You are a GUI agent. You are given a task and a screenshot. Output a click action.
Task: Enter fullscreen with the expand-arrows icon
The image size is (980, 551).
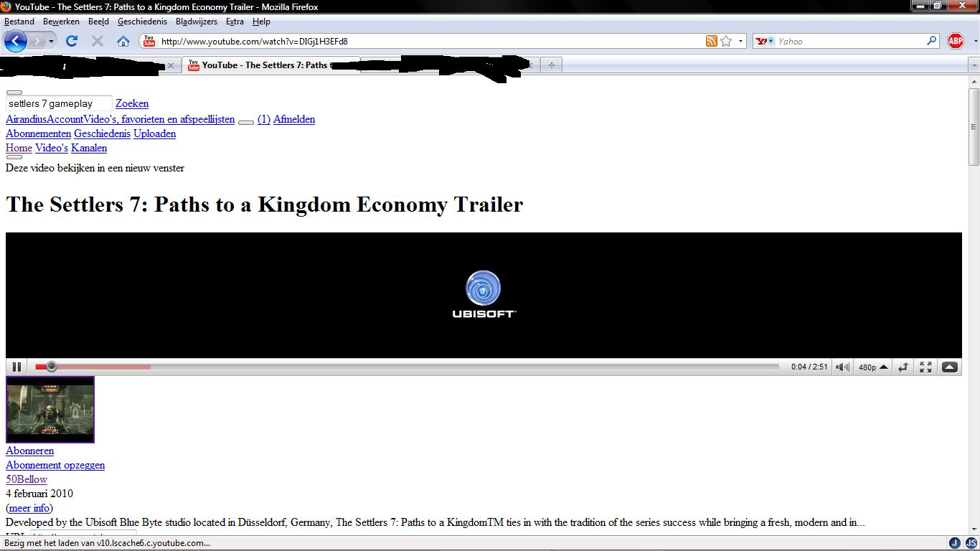tap(925, 367)
